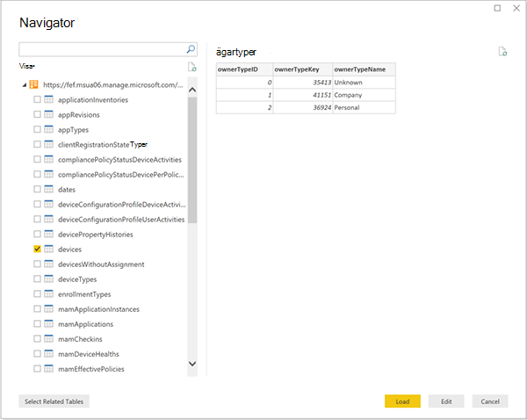Click the appRevisions table icon
The height and width of the screenshot is (420, 527).
(48, 114)
